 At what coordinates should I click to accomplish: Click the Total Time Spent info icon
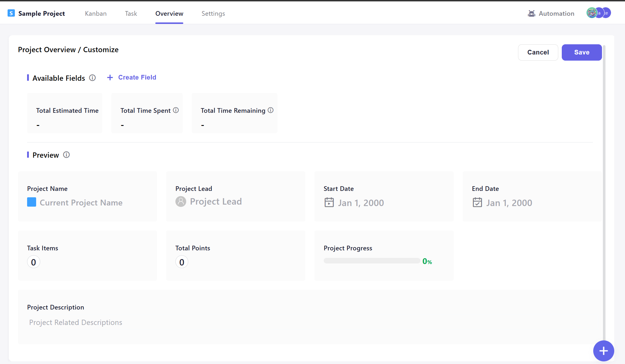(176, 110)
